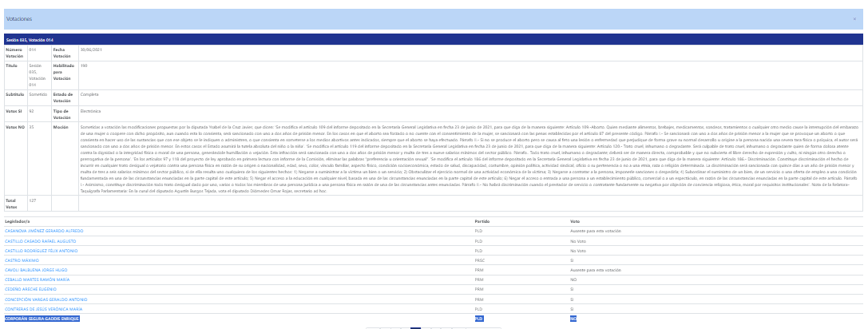868x329 pixels.
Task: Select the Ausente vote of Cavoli Balbuena
Action: click(x=595, y=270)
